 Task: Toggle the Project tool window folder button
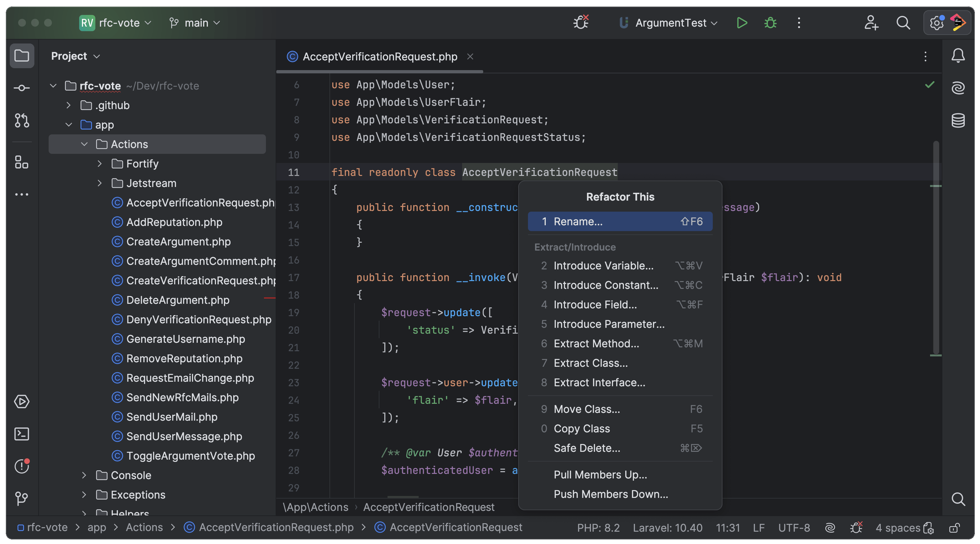point(22,56)
